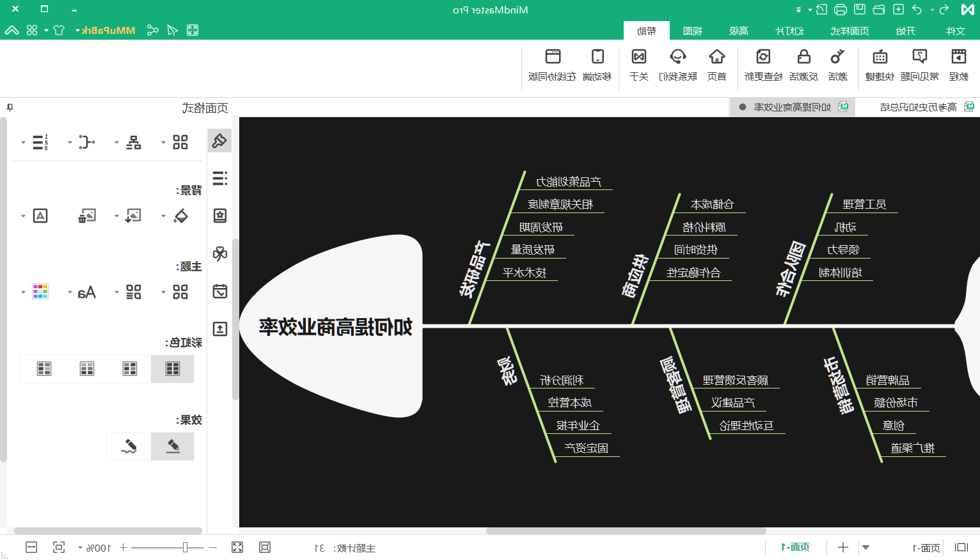This screenshot has width=980, height=560.
Task: Click the redo arrow in title bar
Action: click(x=944, y=10)
